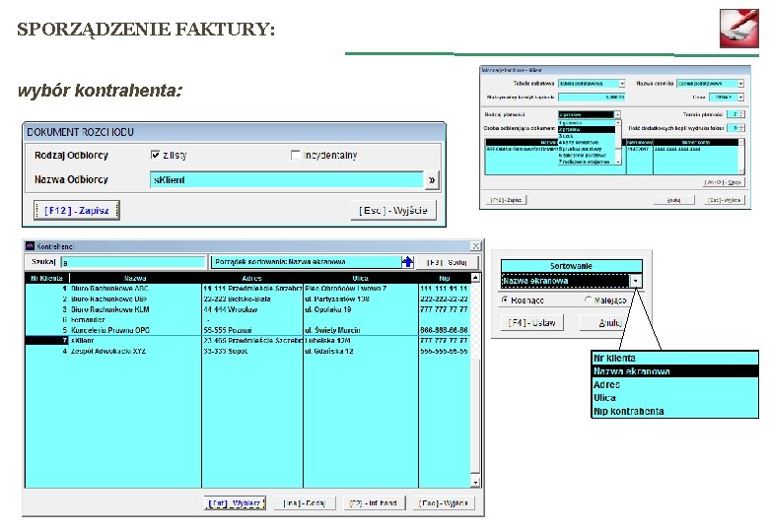Close the Kontrahenci window
Screen dimensions: 769x532
click(x=476, y=246)
